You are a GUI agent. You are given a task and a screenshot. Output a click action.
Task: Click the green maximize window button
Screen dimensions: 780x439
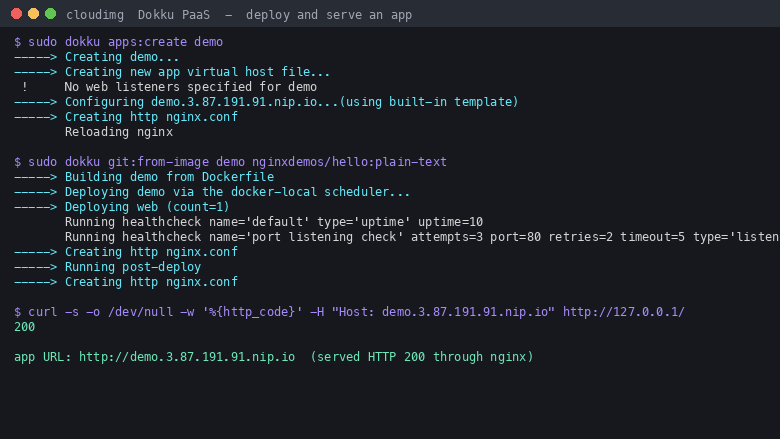50,13
